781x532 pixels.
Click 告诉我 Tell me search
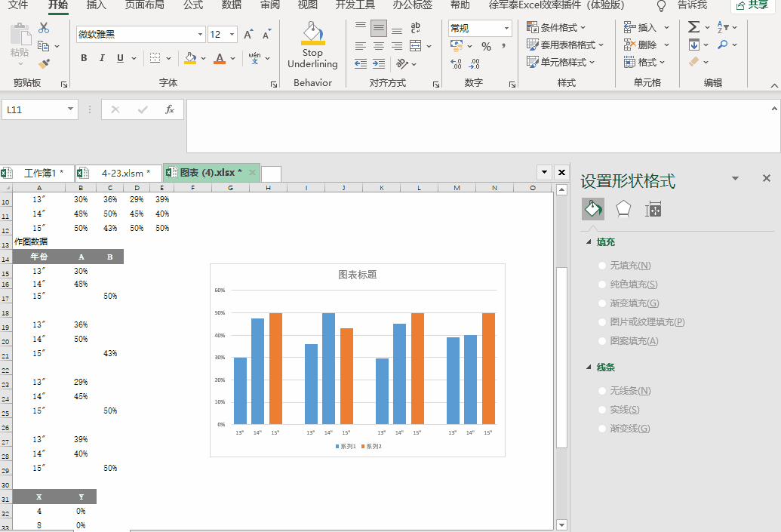click(693, 5)
